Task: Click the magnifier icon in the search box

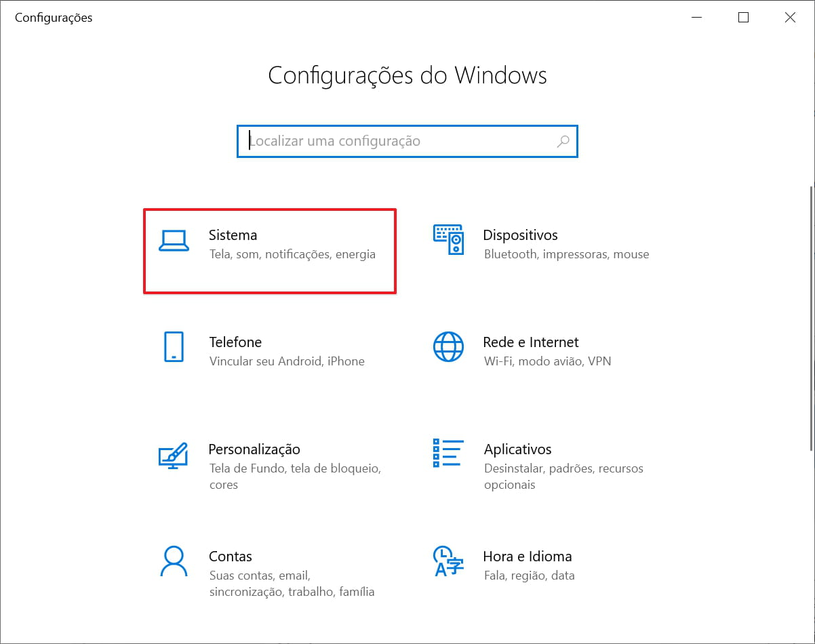Action: pyautogui.click(x=563, y=141)
